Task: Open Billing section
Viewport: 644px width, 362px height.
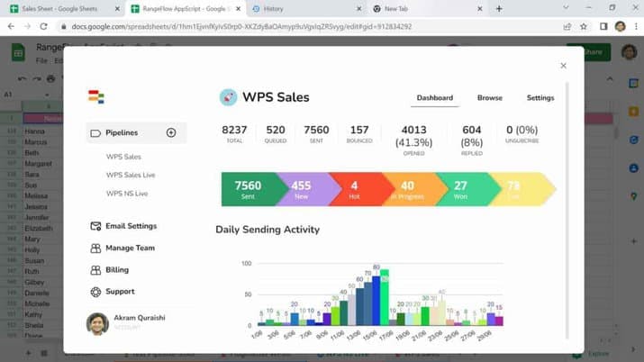Action: tap(117, 269)
